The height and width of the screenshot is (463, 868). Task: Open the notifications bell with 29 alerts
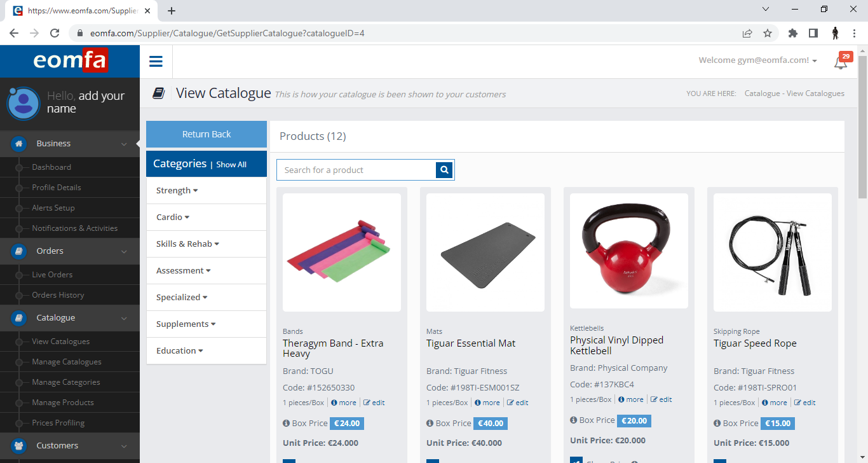841,62
